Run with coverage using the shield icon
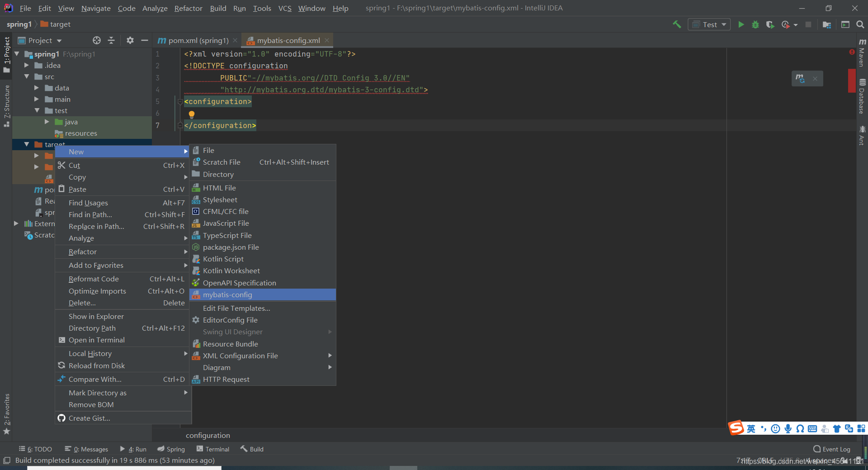Screen dimensions: 868x470 770,24
